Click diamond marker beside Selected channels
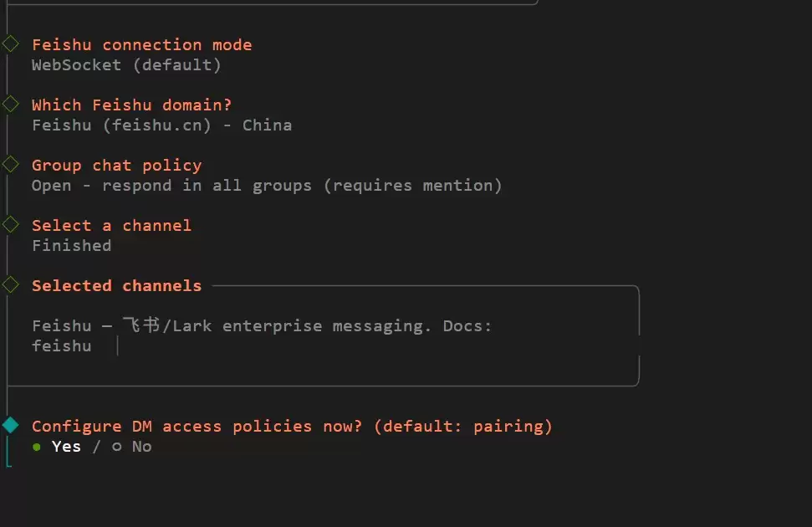 point(10,285)
